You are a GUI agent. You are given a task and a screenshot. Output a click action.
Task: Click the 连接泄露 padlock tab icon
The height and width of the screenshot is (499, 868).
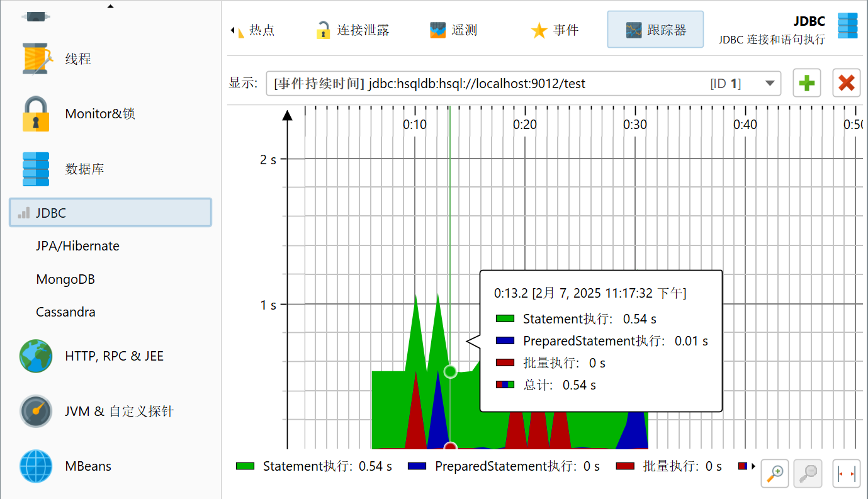[x=323, y=30]
